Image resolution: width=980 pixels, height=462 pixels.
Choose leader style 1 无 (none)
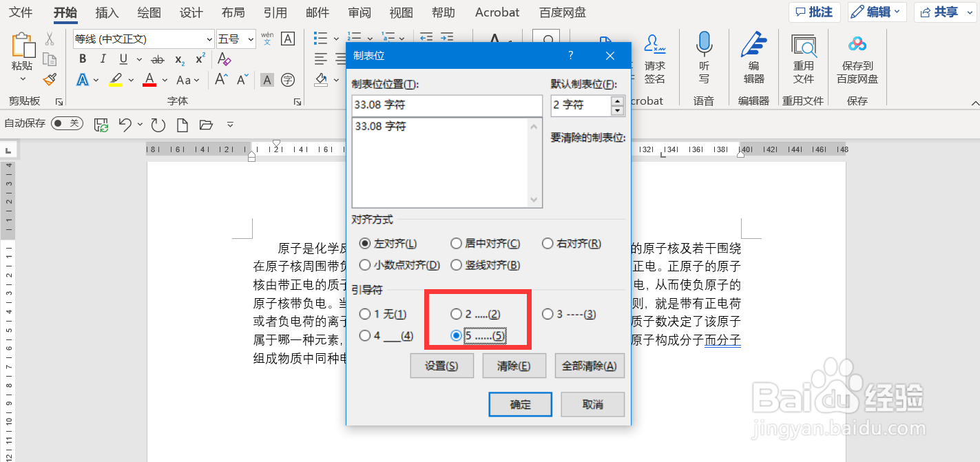[x=365, y=313]
